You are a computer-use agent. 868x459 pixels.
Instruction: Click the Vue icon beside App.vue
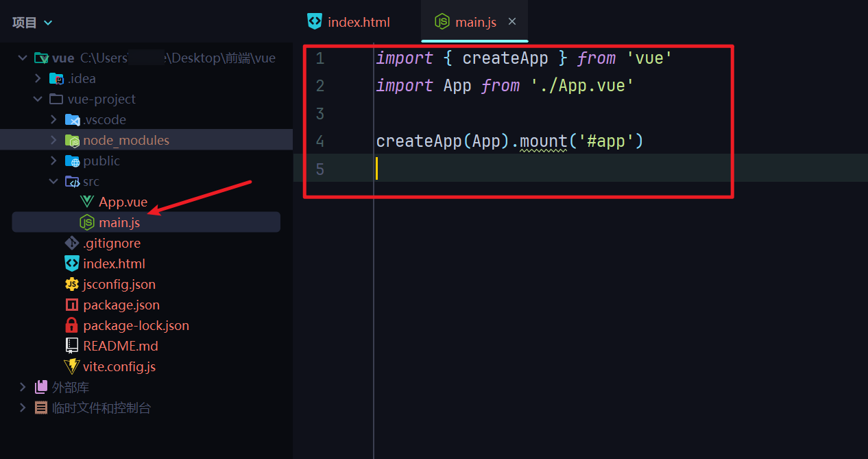87,202
